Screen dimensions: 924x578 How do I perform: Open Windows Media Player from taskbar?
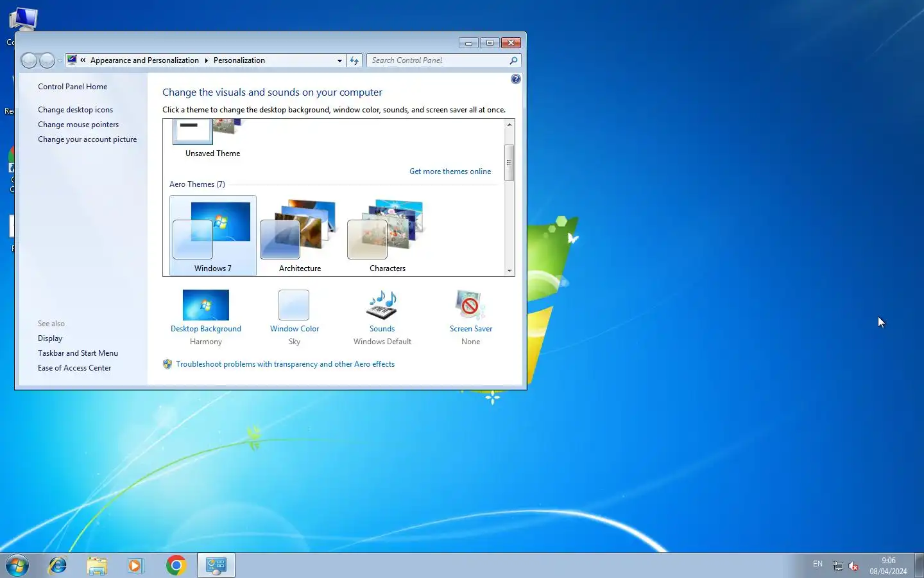[135, 565]
